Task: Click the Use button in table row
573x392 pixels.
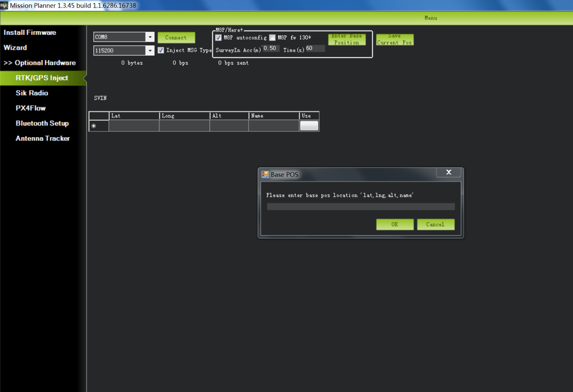Action: pyautogui.click(x=309, y=126)
